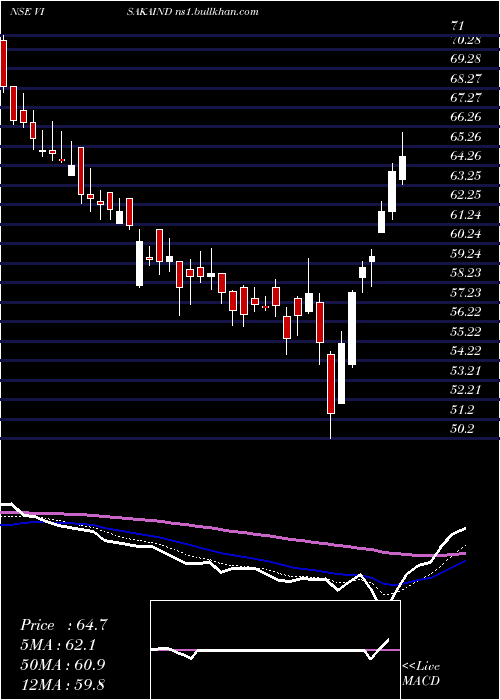Click the 66.26 price axis label

[x=466, y=117]
